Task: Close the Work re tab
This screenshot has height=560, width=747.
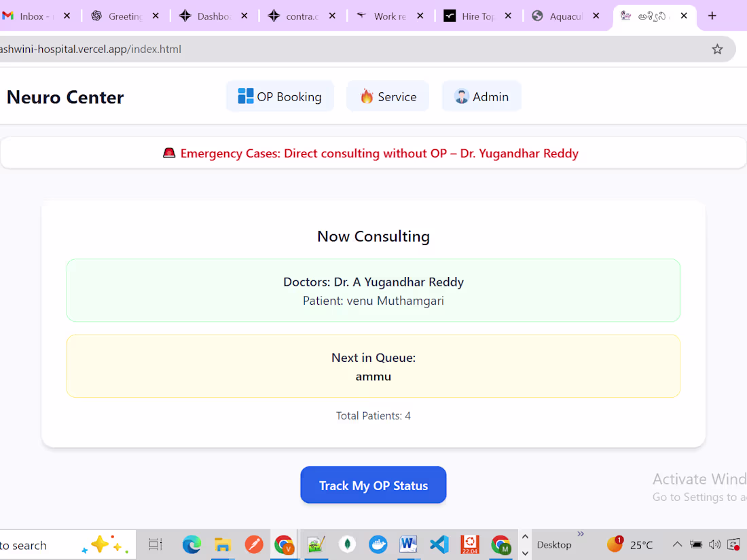Action: pos(420,16)
